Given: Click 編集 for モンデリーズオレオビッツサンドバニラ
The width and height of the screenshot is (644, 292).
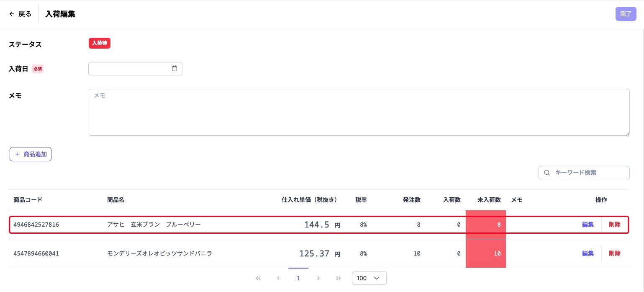Looking at the screenshot, I should (588, 253).
